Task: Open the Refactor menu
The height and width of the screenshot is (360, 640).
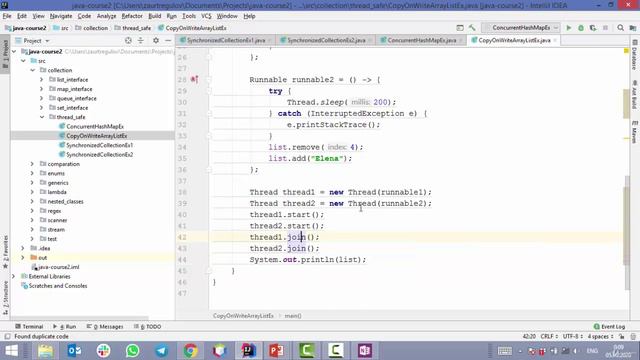Action: (x=132, y=16)
